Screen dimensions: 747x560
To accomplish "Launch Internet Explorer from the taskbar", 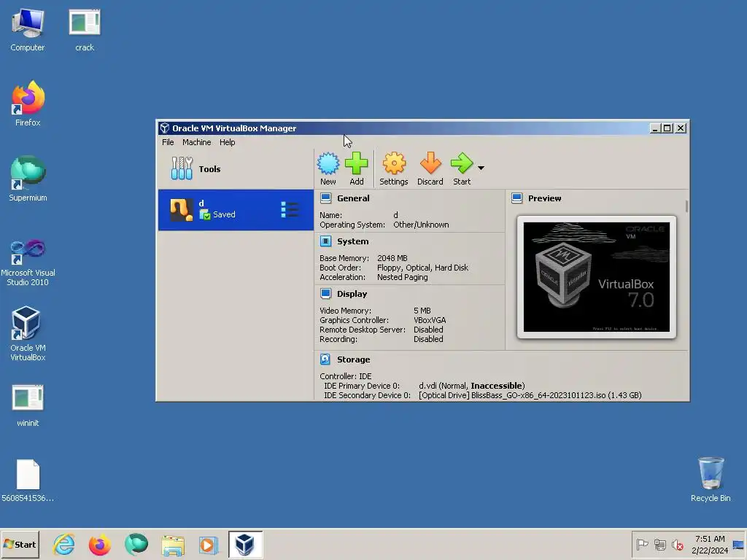I will click(x=64, y=544).
